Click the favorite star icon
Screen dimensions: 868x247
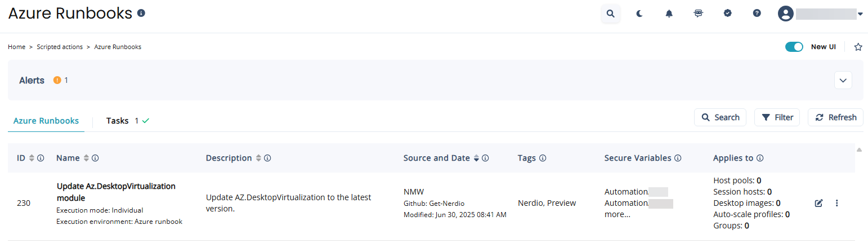(x=858, y=47)
